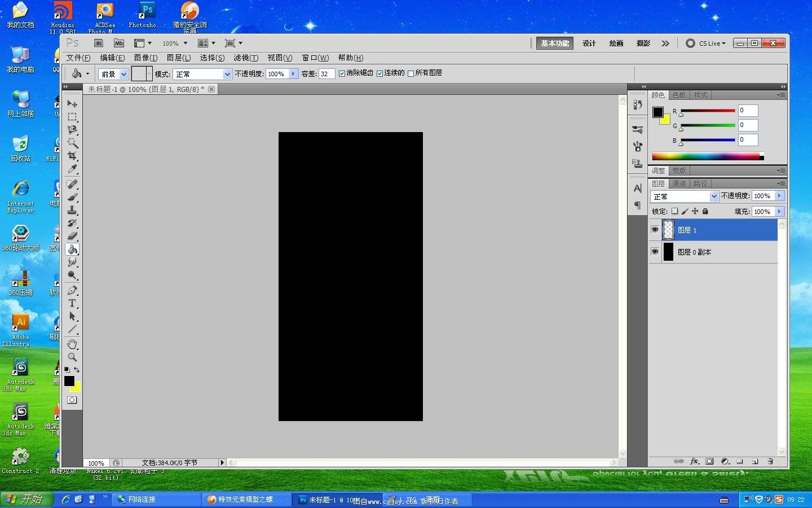Switch to the 通道 tab
Viewport: 812px width, 508px height.
[679, 183]
